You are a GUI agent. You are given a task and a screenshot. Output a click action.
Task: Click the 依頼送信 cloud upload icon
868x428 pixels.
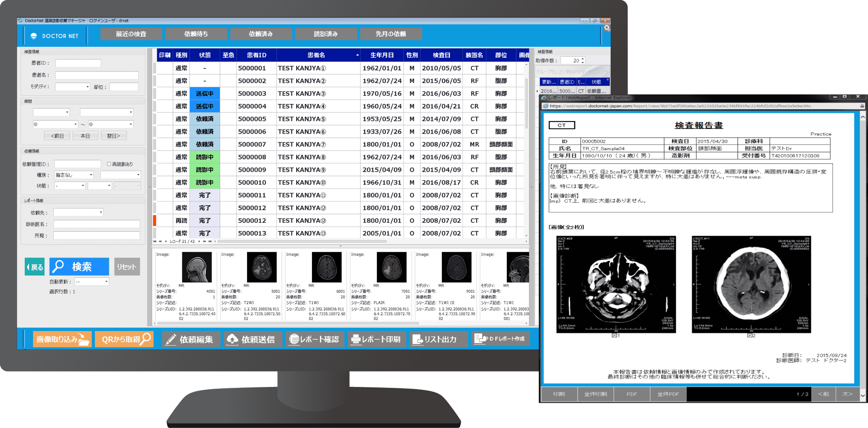pos(232,339)
